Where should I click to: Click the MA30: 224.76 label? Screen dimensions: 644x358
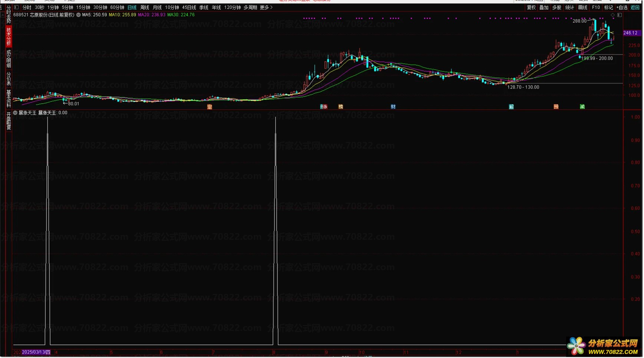coord(181,15)
